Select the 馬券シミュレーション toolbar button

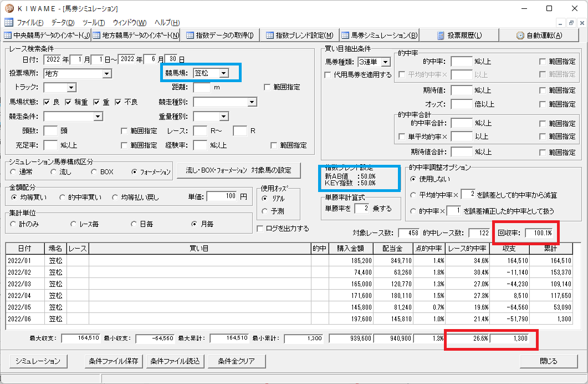click(380, 36)
